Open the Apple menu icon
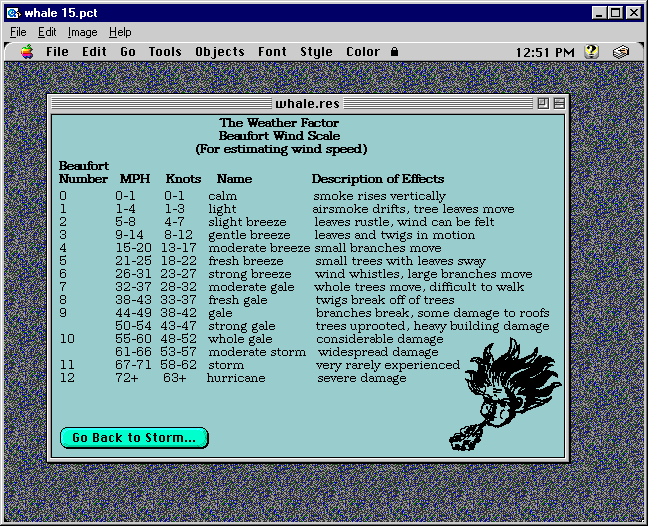648x526 pixels. pos(27,52)
